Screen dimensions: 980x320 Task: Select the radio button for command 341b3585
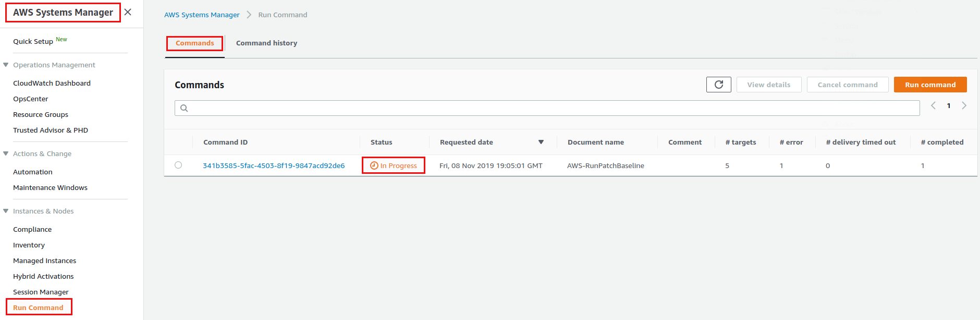[178, 165]
